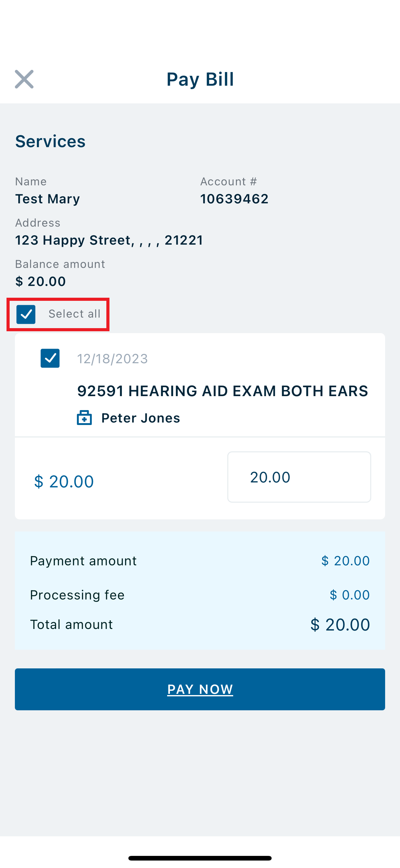Screen dimensions: 400x868
Task: Tap the 123 Happy Street address
Action: (109, 240)
